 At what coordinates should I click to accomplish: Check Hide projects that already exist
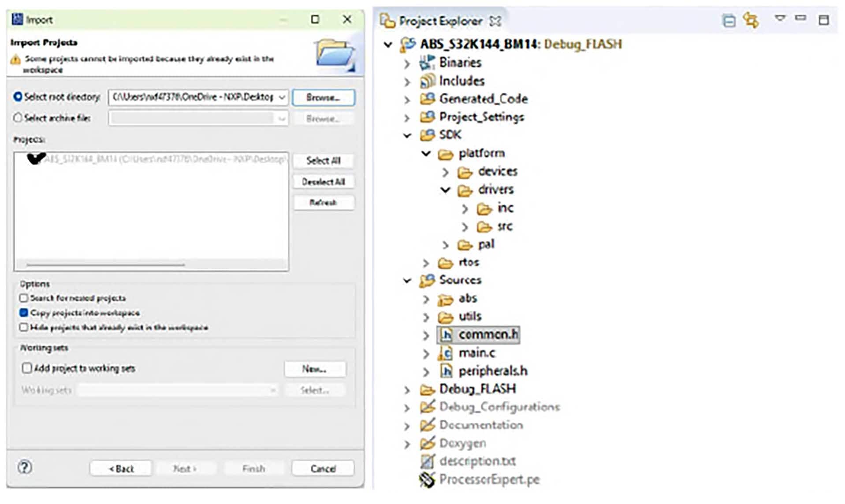(x=24, y=327)
